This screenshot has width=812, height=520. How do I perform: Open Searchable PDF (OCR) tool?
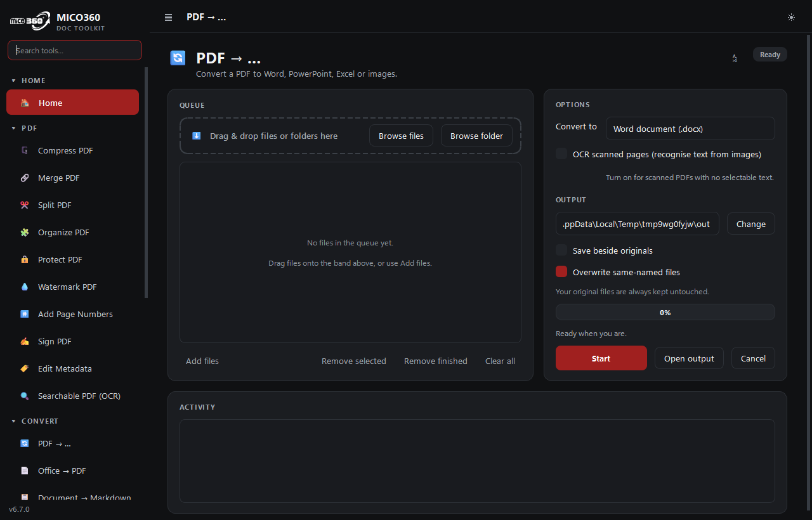[72, 396]
